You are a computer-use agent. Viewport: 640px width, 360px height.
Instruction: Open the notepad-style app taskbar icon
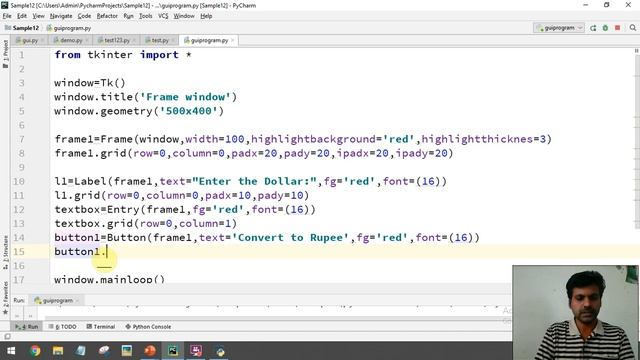[81, 351]
